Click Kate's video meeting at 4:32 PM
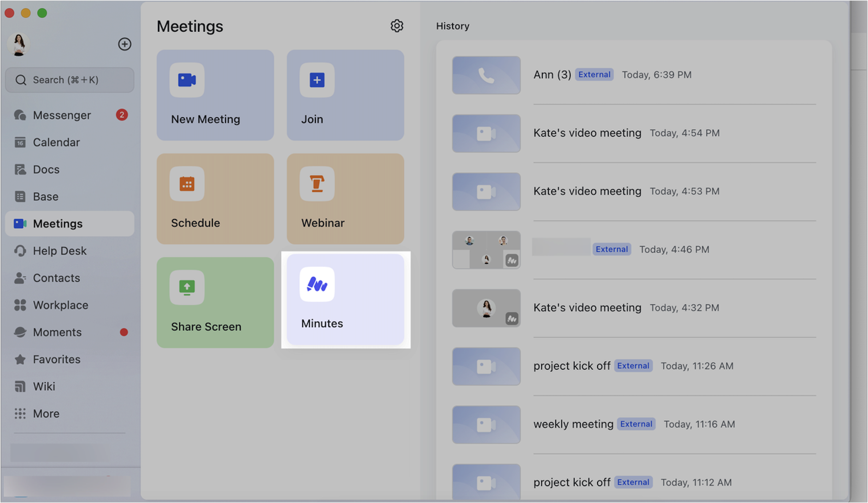Viewport: 868px width, 503px height. [587, 308]
